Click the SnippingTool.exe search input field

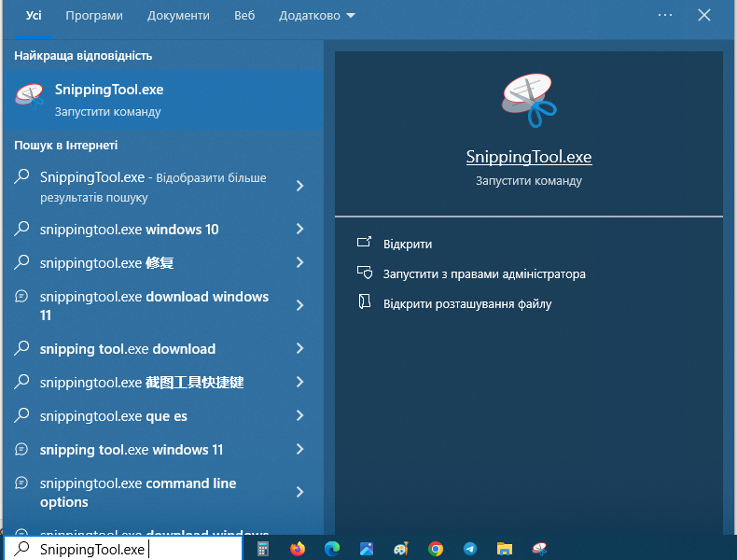click(x=131, y=549)
